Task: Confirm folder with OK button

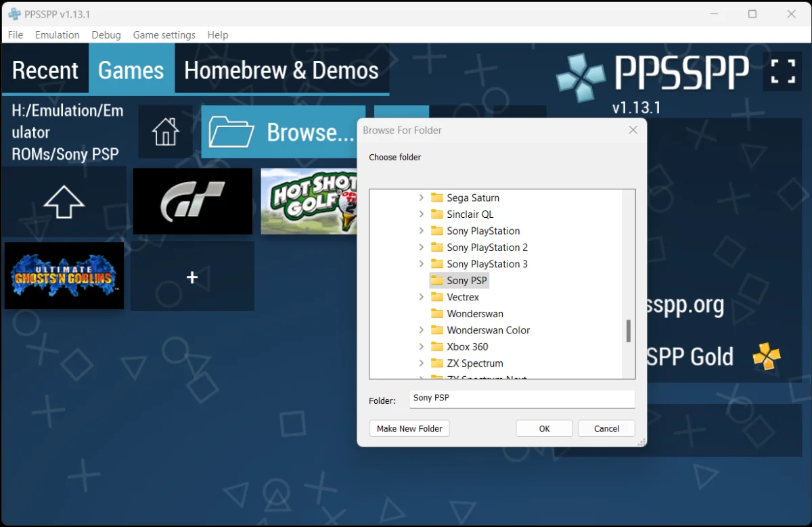Action: [545, 428]
